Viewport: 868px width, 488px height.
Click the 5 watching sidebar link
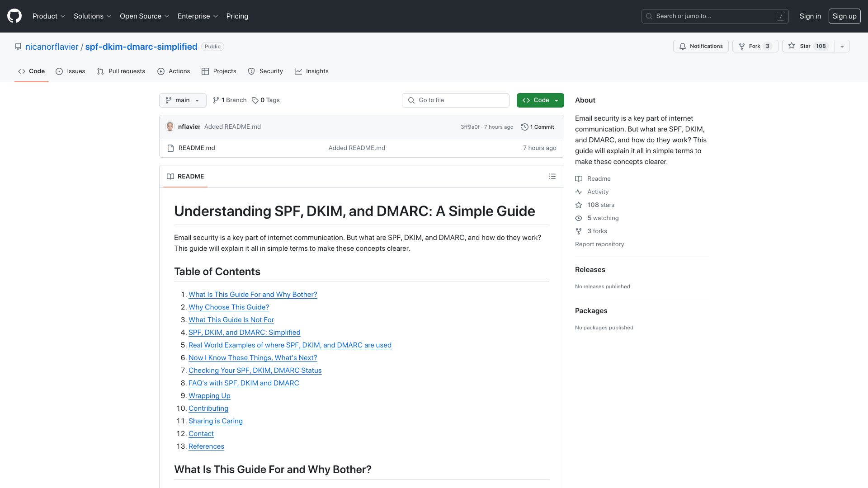click(x=597, y=218)
